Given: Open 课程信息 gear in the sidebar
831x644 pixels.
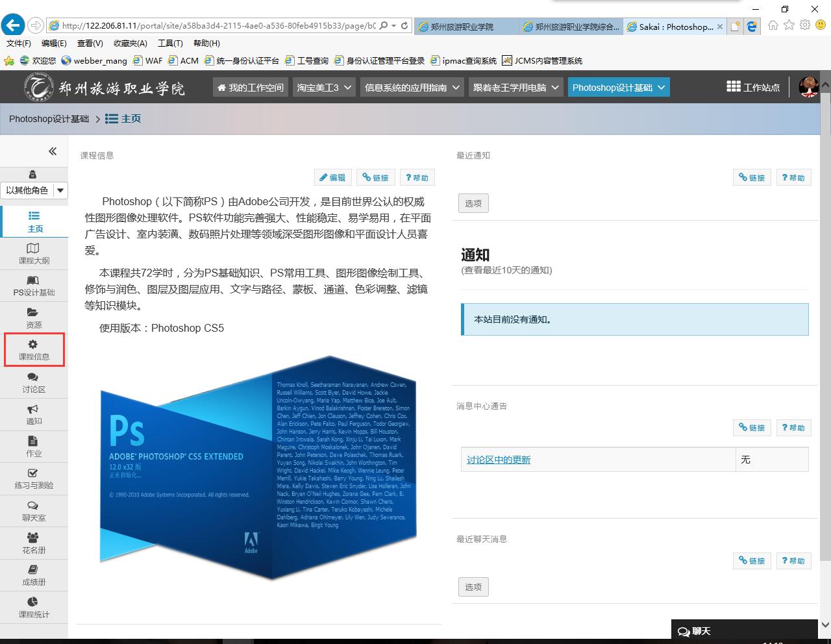Looking at the screenshot, I should (x=34, y=350).
